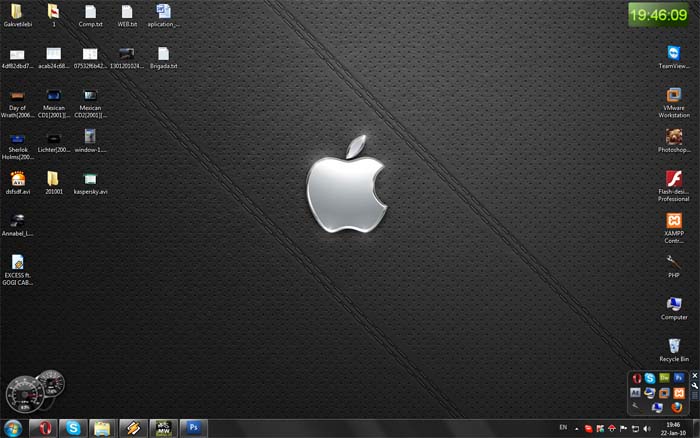The width and height of the screenshot is (700, 438).
Task: Open the taskbar date and time
Action: pyautogui.click(x=673, y=429)
